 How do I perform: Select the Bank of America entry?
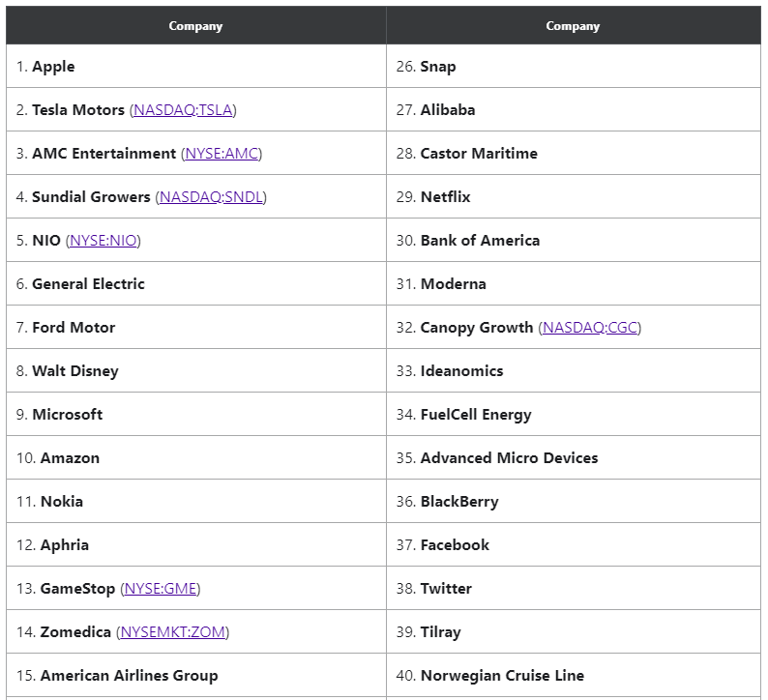coord(481,241)
